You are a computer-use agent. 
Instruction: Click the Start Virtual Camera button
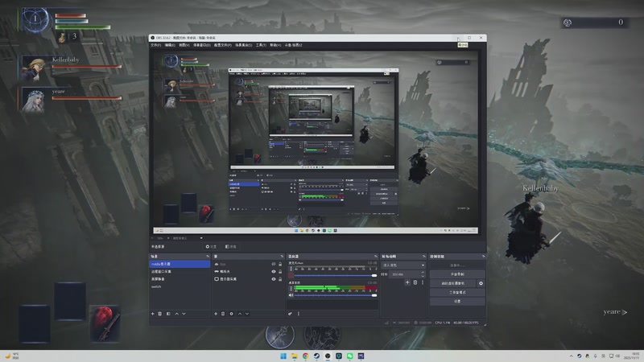[453, 283]
